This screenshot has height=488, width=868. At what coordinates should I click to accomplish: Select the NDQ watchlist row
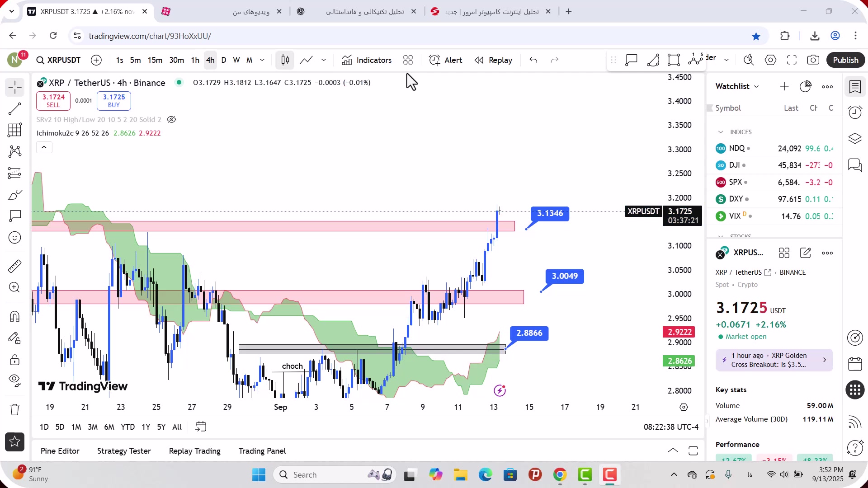click(x=774, y=148)
